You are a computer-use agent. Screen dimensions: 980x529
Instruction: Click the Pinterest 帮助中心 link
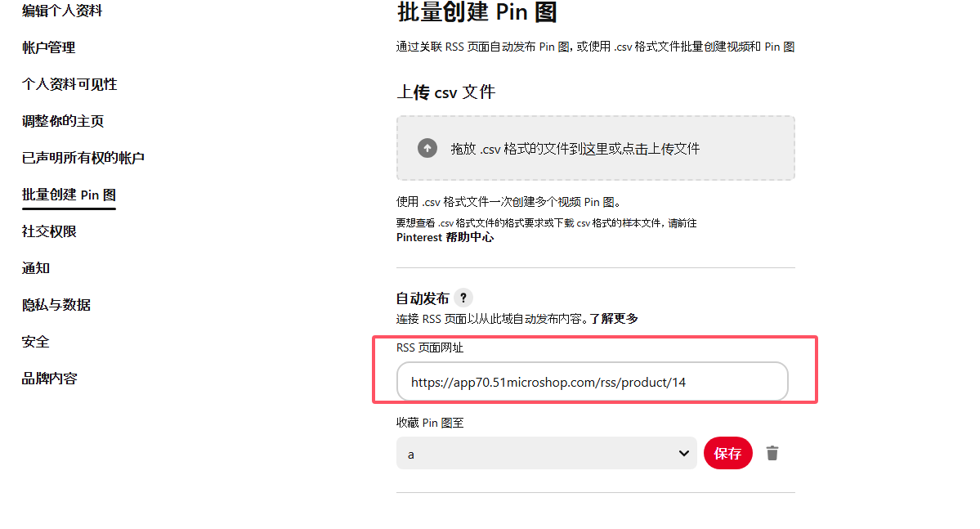[445, 238]
